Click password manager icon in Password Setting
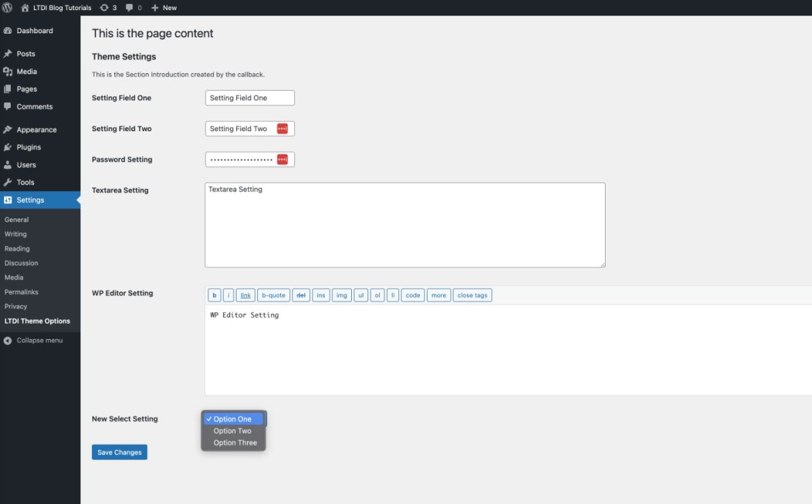This screenshot has height=504, width=812. [x=282, y=160]
